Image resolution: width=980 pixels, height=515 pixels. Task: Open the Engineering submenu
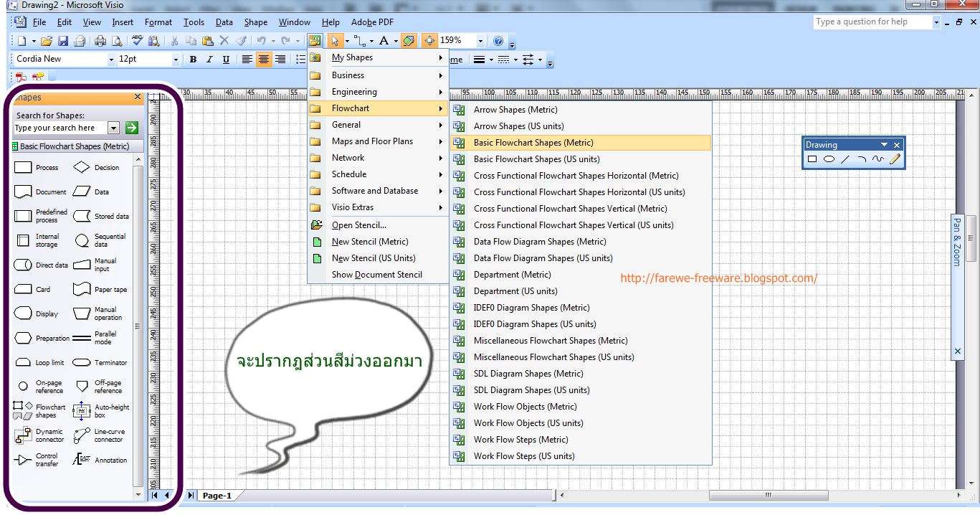[378, 92]
